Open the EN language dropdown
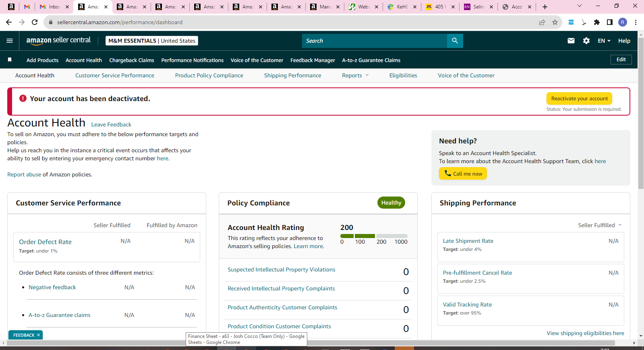Screen dimensions: 644x350 coord(604,41)
